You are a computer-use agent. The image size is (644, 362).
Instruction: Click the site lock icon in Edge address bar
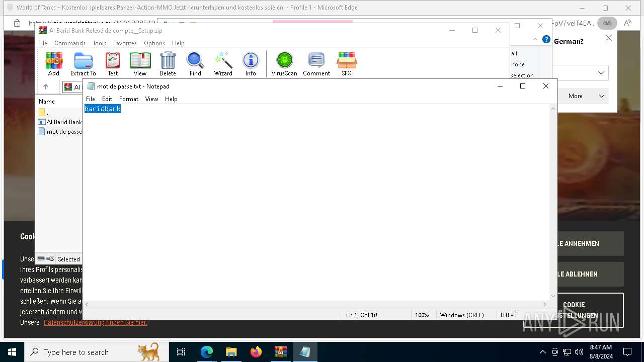pos(17,23)
